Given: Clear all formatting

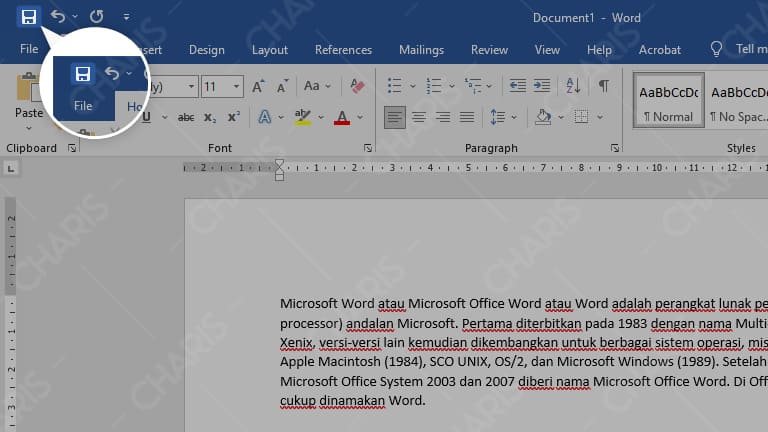Looking at the screenshot, I should (357, 86).
